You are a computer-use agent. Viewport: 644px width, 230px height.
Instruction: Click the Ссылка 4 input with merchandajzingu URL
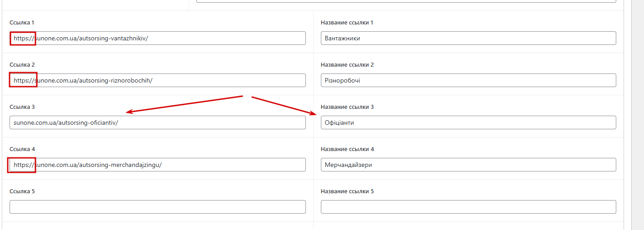158,165
